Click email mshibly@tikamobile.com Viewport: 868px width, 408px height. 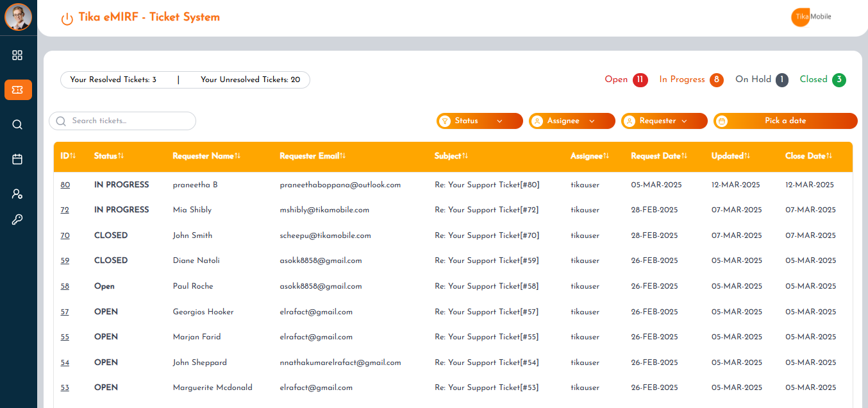click(x=324, y=210)
